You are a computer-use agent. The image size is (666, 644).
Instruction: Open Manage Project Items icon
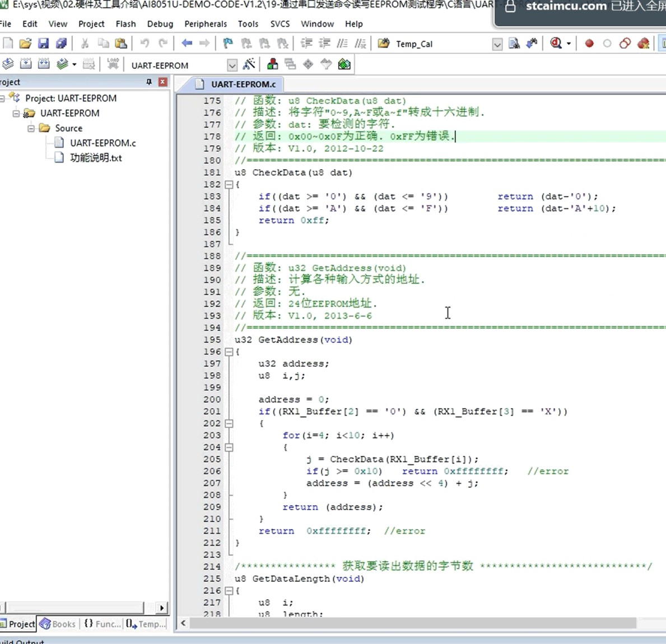(x=272, y=64)
